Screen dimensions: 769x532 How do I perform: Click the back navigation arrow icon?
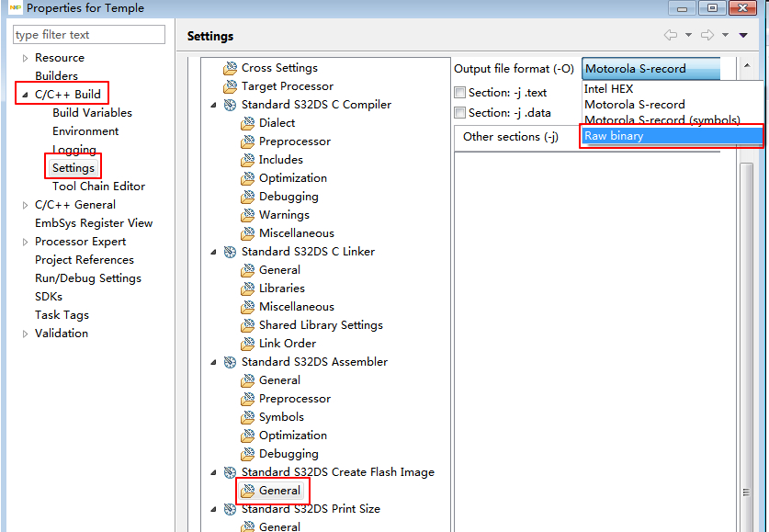click(x=671, y=35)
